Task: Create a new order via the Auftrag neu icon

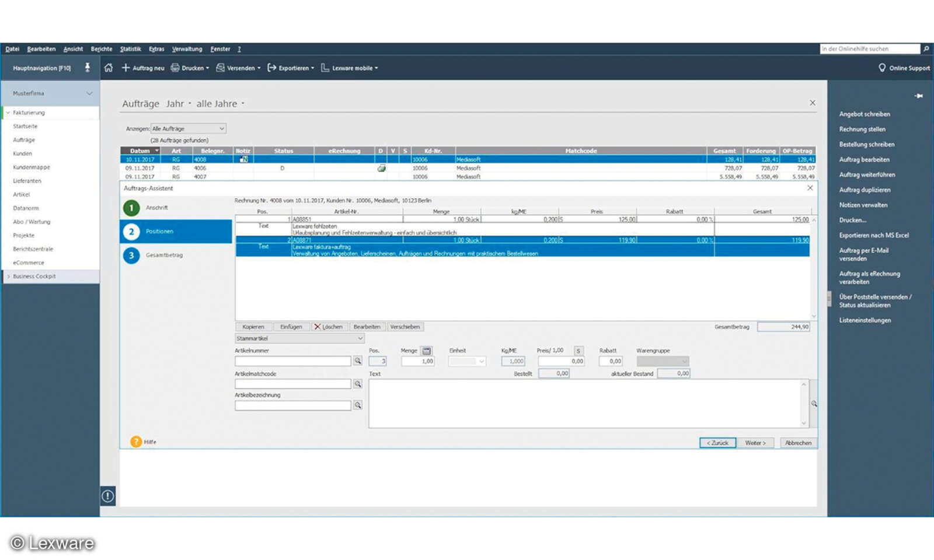Action: [x=126, y=68]
